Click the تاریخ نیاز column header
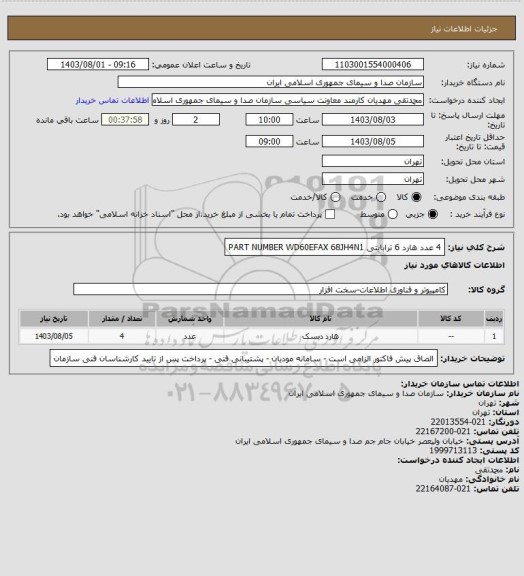This screenshot has width=524, height=576. (x=54, y=319)
